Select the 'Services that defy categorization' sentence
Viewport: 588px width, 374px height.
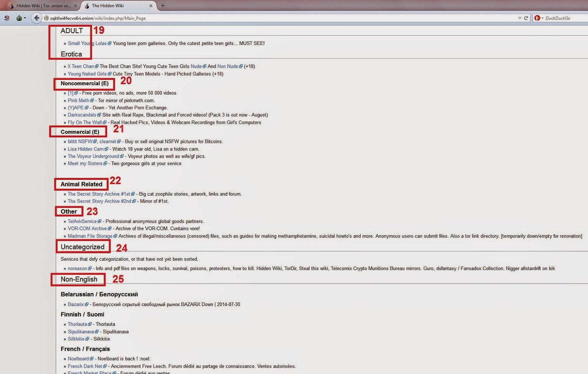tap(129, 259)
